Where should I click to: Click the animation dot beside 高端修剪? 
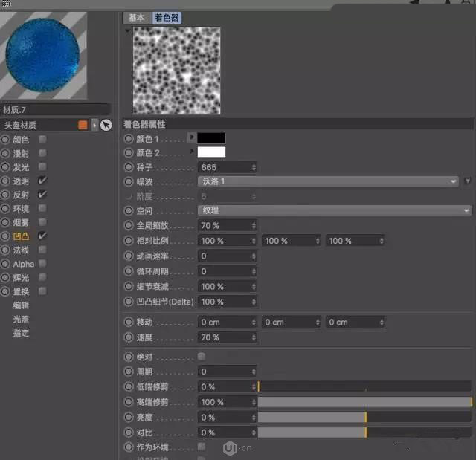tap(129, 402)
